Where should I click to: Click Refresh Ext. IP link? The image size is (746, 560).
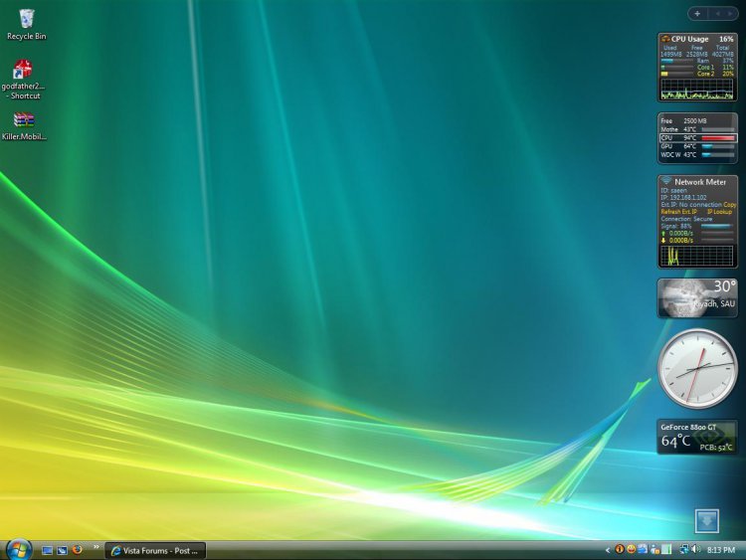(679, 212)
